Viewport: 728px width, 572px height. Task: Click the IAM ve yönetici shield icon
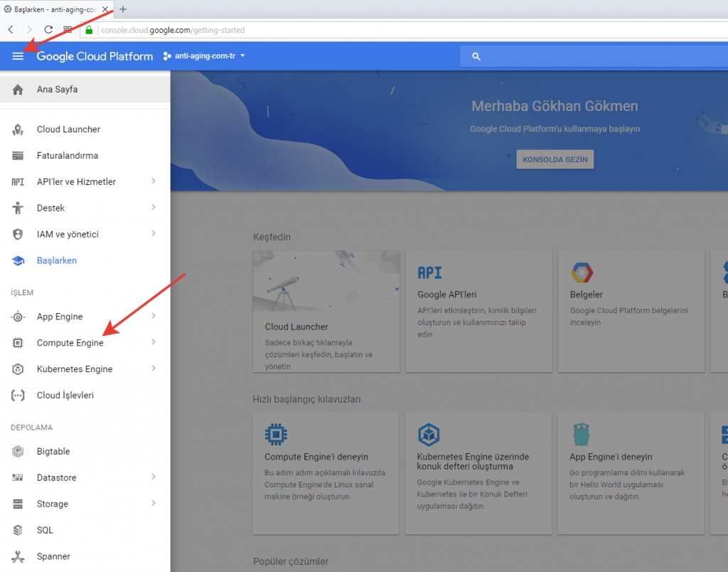click(18, 234)
